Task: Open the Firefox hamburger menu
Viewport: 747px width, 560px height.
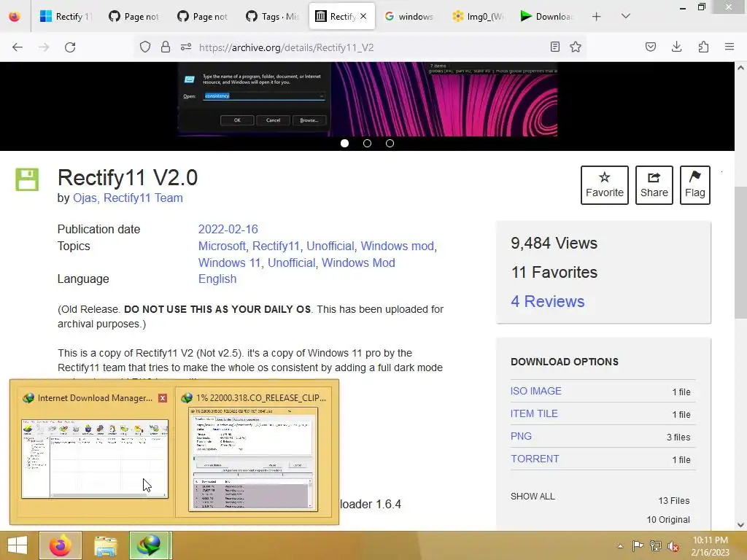Action: pos(729,47)
